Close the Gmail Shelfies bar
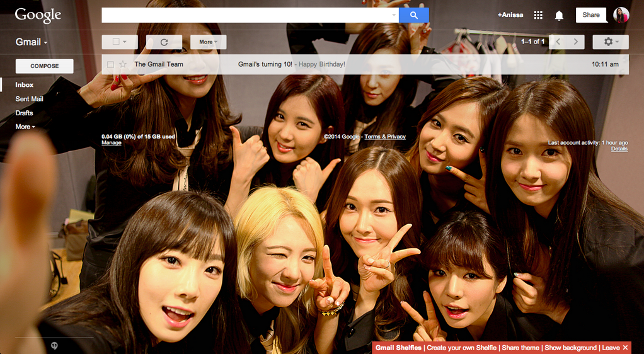The width and height of the screenshot is (644, 354). click(x=625, y=348)
